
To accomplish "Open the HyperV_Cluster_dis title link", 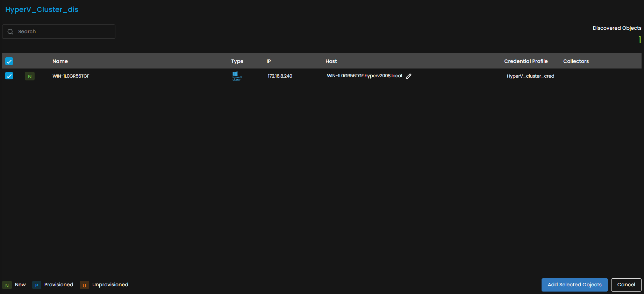I will click(x=42, y=9).
